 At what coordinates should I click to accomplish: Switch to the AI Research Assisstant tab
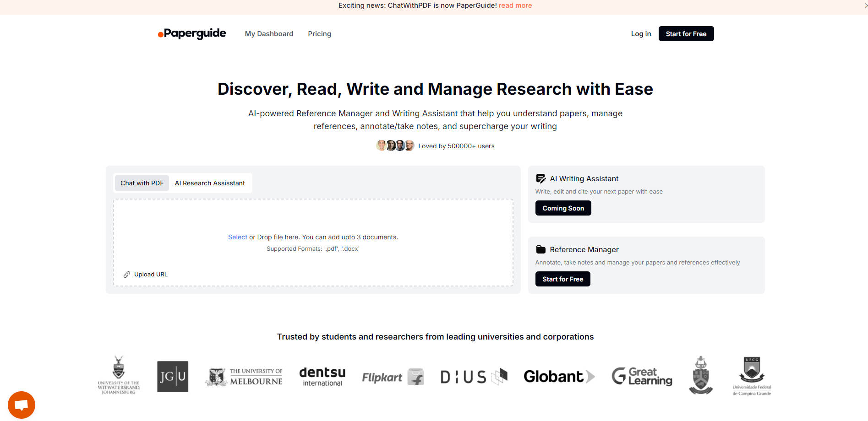point(210,183)
